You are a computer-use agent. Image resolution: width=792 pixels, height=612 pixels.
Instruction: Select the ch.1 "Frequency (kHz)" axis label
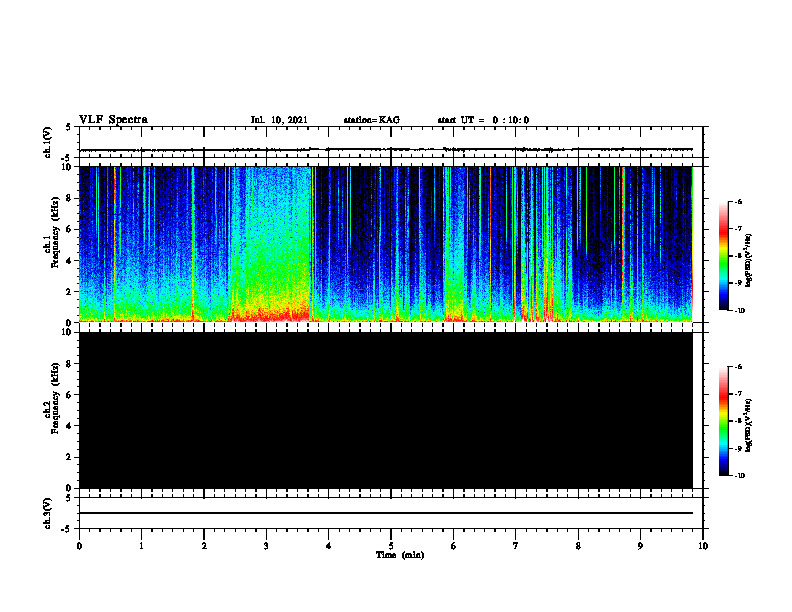pyautogui.click(x=55, y=233)
